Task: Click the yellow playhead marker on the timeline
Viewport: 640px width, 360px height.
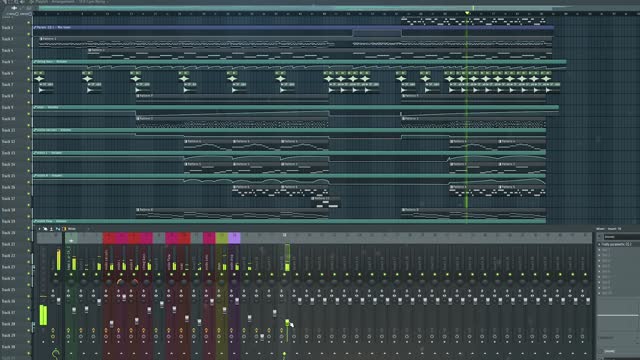Action: point(467,13)
